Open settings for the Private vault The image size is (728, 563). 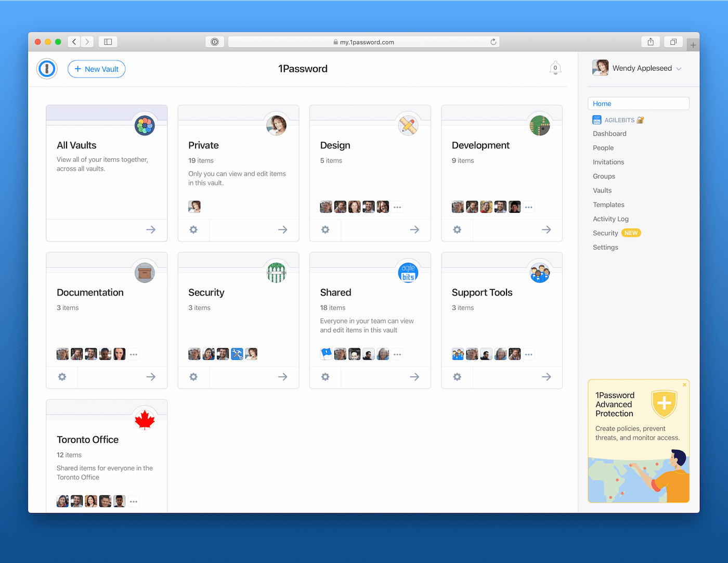[x=193, y=229]
